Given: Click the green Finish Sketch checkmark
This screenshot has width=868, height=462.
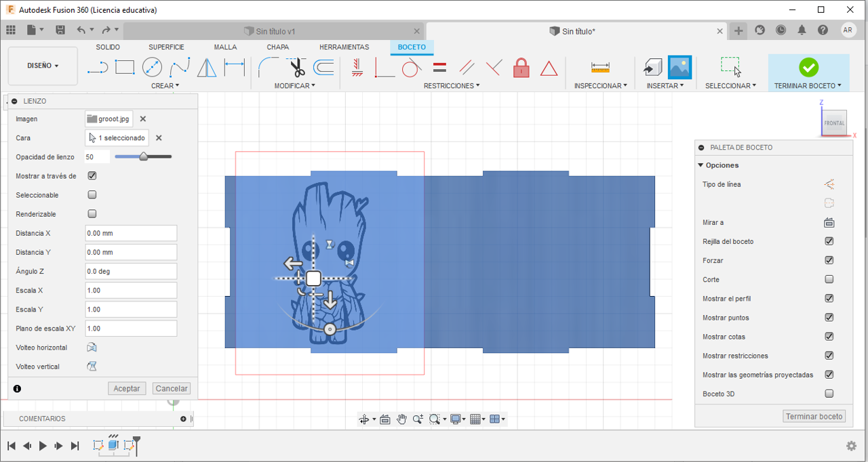Looking at the screenshot, I should coord(808,67).
